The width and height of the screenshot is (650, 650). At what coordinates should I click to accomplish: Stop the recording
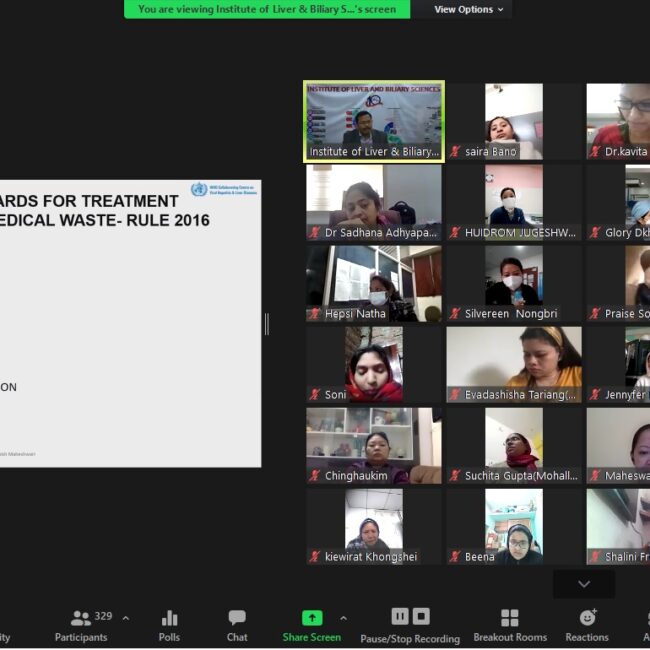click(x=421, y=616)
